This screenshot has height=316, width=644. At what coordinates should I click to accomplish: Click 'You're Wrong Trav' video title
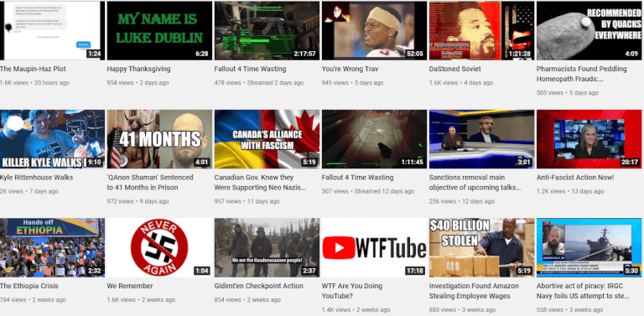(350, 69)
